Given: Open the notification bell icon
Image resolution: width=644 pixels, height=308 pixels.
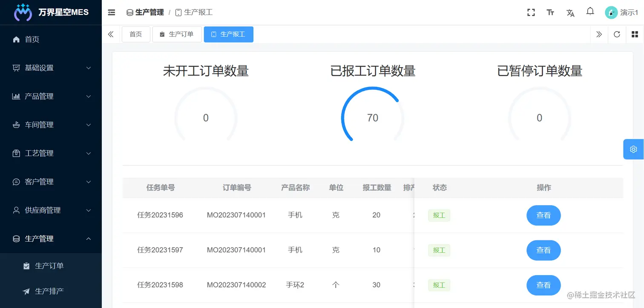Looking at the screenshot, I should tap(590, 12).
